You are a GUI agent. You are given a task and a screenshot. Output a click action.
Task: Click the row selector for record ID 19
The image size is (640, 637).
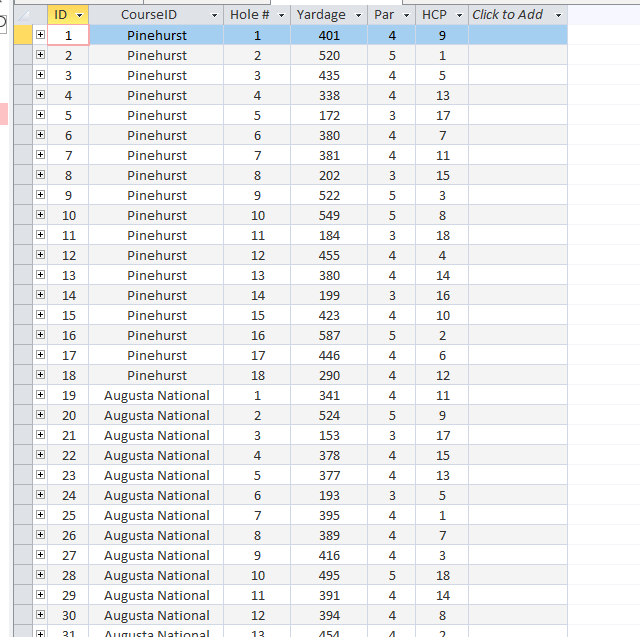pos(23,395)
